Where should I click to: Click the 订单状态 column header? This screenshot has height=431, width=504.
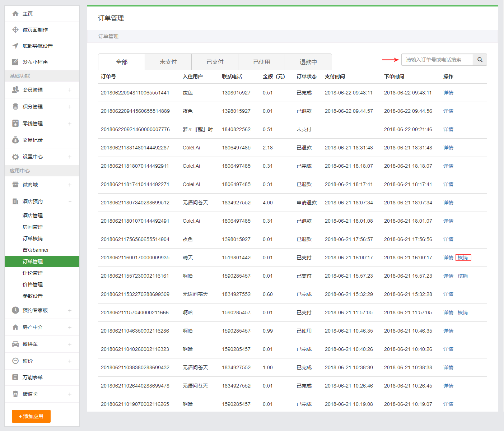pos(307,77)
